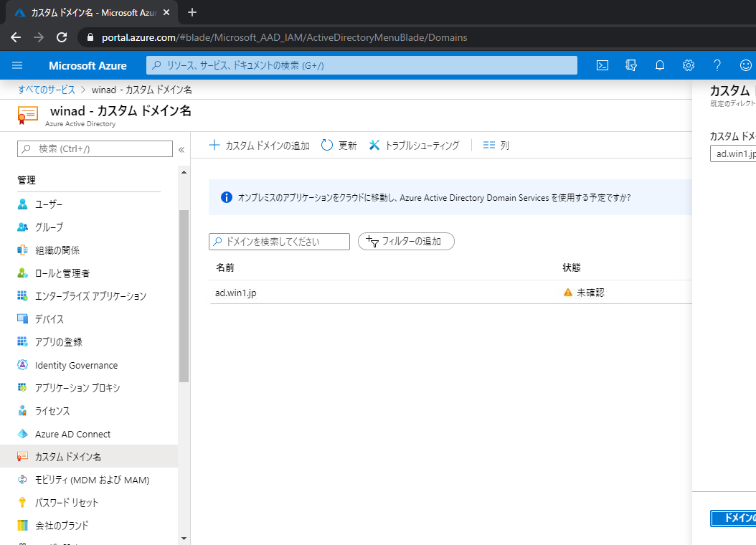Screen dimensions: 756x545
Task: Click the 状態 column header
Action: pos(572,267)
